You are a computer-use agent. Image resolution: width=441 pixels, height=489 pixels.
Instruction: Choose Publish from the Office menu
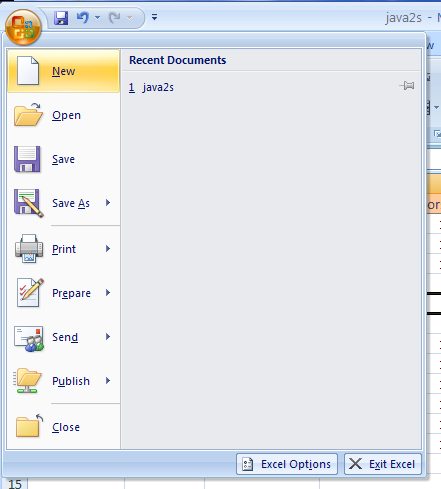click(63, 381)
